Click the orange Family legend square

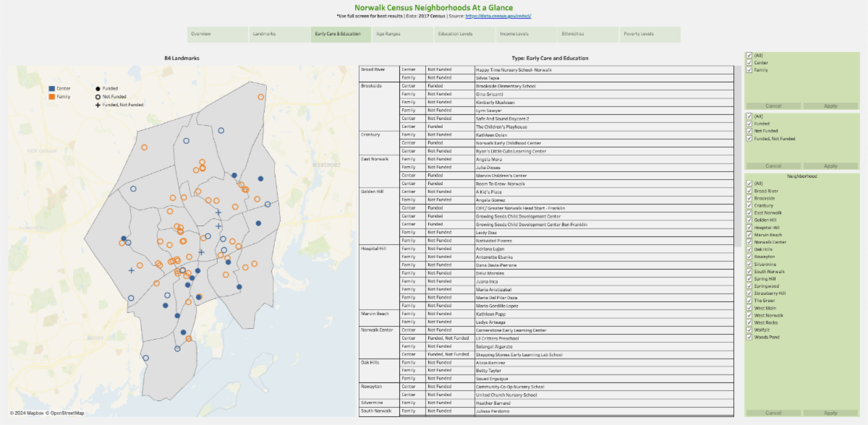tap(51, 96)
